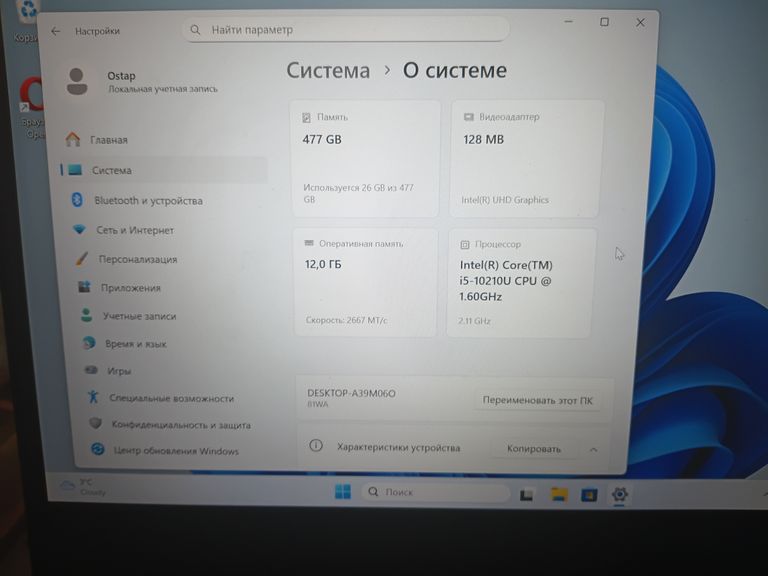Click the Время и язык globe icon
Screen dimensions: 768x576
click(x=89, y=343)
